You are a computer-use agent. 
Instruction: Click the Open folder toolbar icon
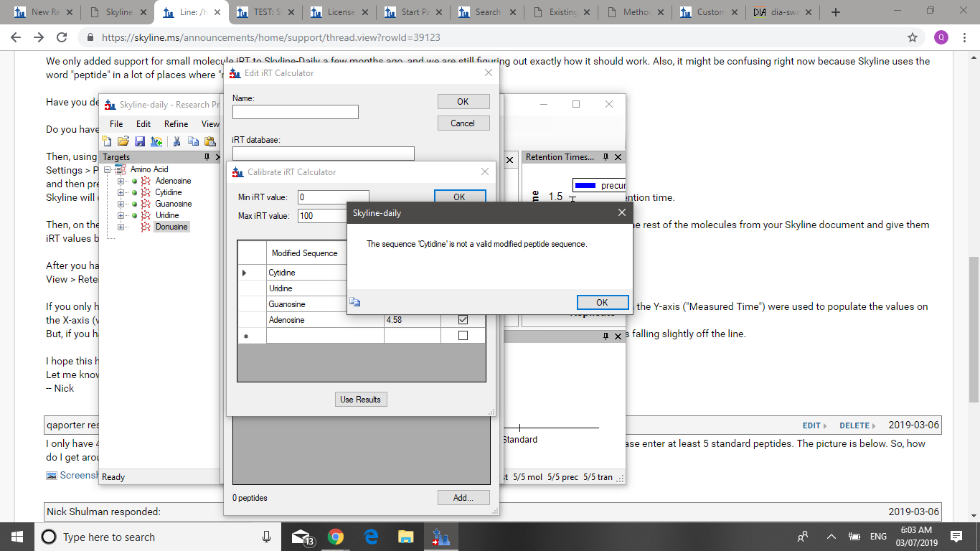[123, 141]
